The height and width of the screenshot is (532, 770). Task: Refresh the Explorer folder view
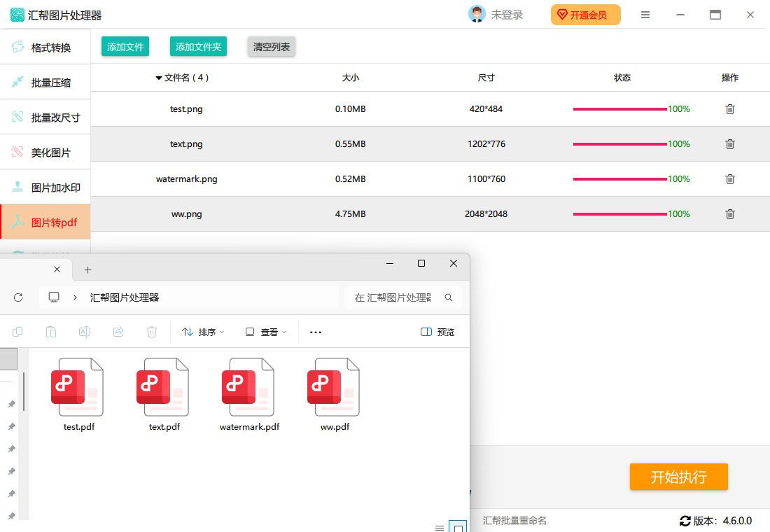pos(18,297)
